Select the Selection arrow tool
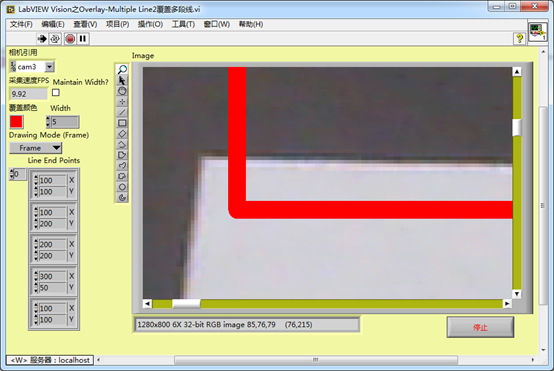The width and height of the screenshot is (554, 371). [x=122, y=80]
